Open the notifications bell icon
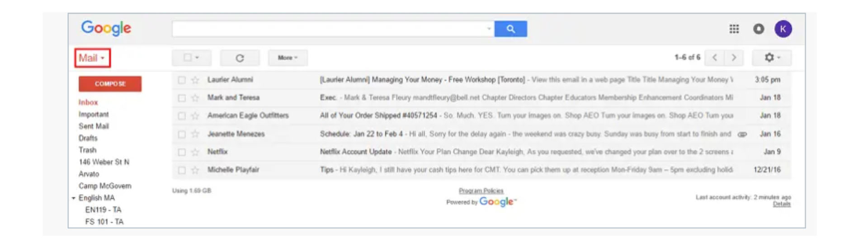This screenshot has width=868, height=241. (x=758, y=29)
